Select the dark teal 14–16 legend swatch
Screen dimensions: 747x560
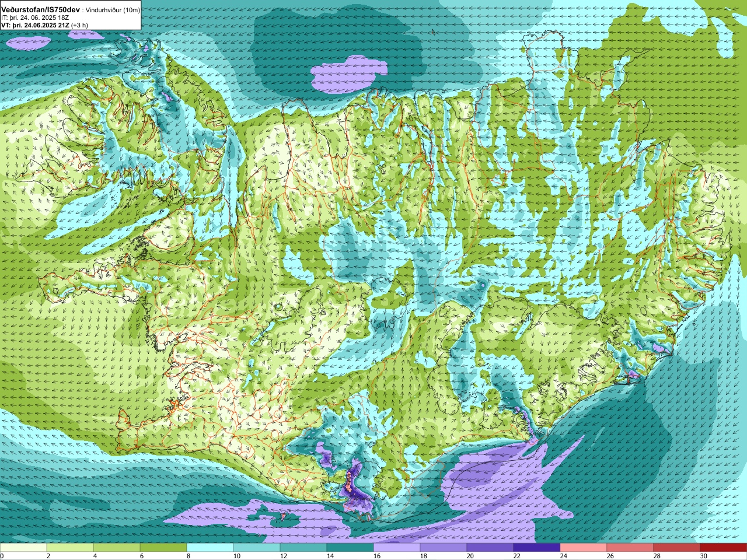pyautogui.click(x=350, y=548)
